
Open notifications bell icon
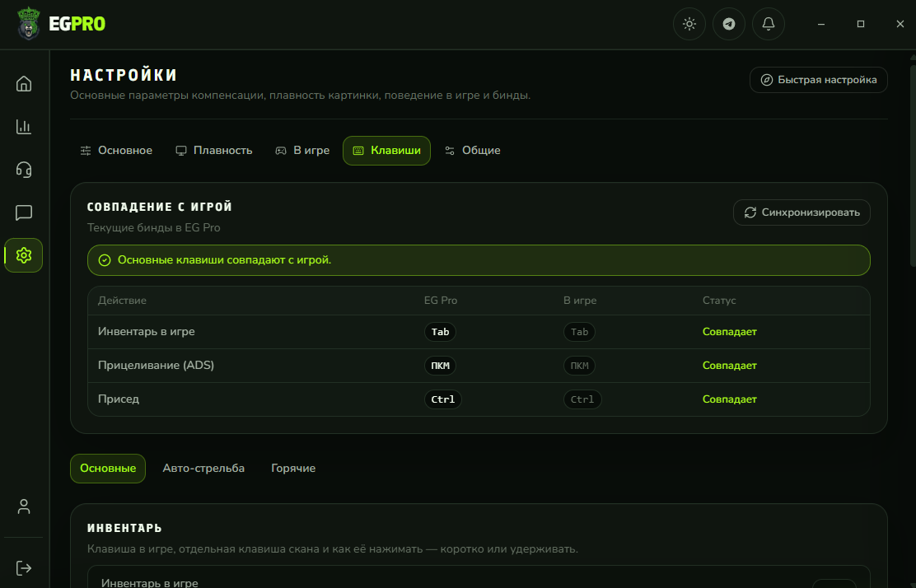pos(769,24)
